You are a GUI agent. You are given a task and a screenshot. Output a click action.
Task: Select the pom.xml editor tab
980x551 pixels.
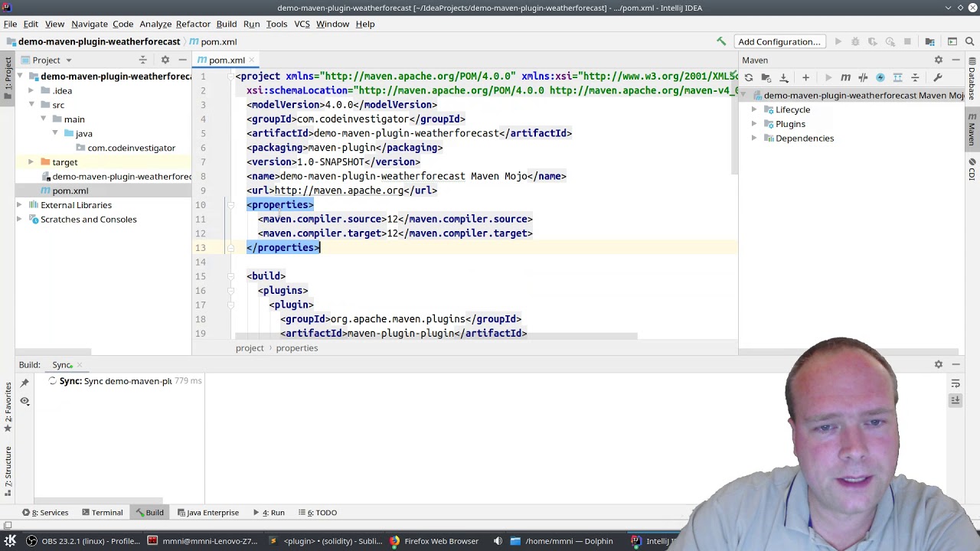[227, 60]
